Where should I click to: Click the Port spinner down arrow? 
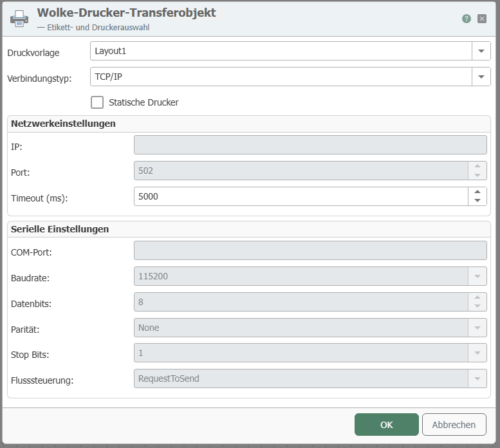coord(477,175)
